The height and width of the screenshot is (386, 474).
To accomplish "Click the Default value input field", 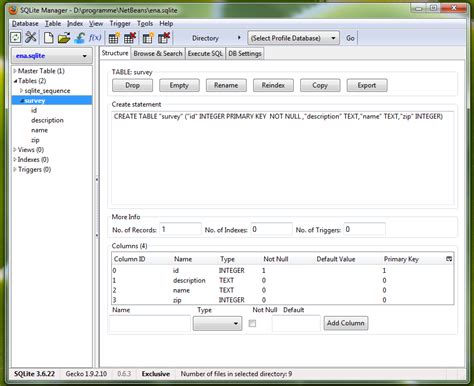I will [296, 323].
